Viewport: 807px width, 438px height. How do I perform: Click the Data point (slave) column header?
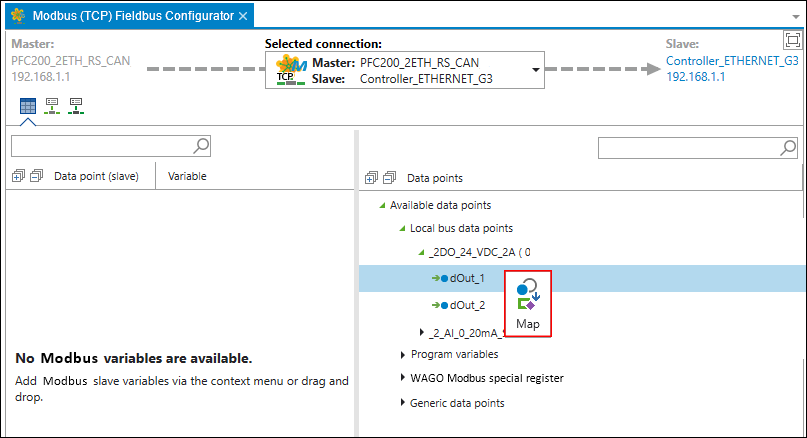tap(96, 176)
